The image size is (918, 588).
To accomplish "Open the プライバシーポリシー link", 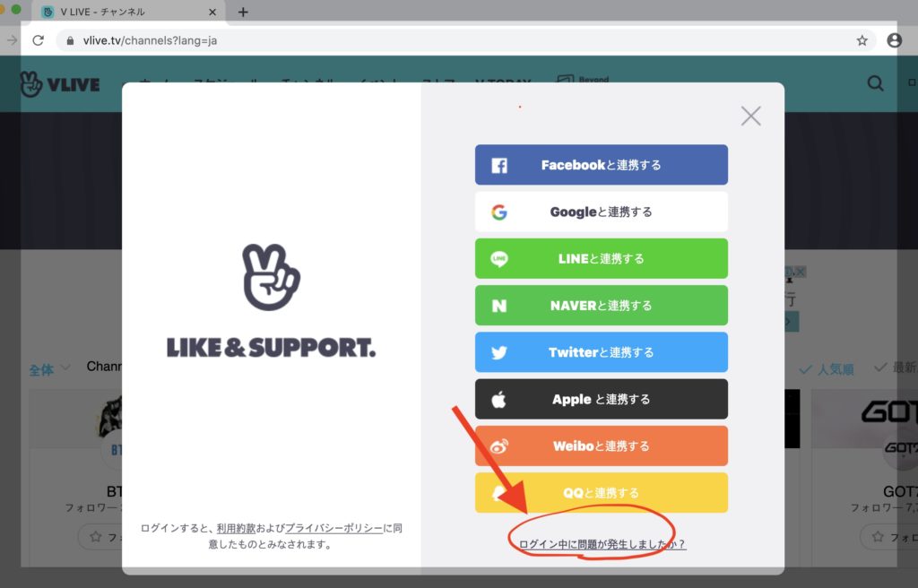I will click(x=333, y=528).
